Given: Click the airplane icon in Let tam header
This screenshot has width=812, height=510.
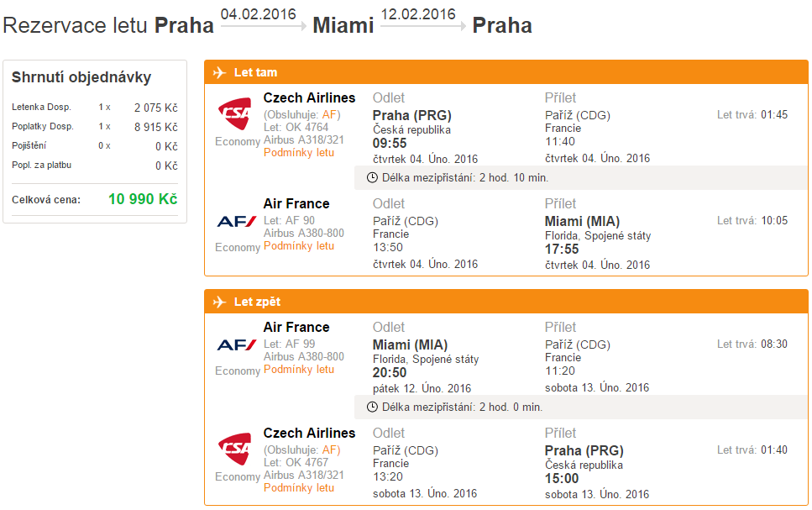Looking at the screenshot, I should [219, 72].
